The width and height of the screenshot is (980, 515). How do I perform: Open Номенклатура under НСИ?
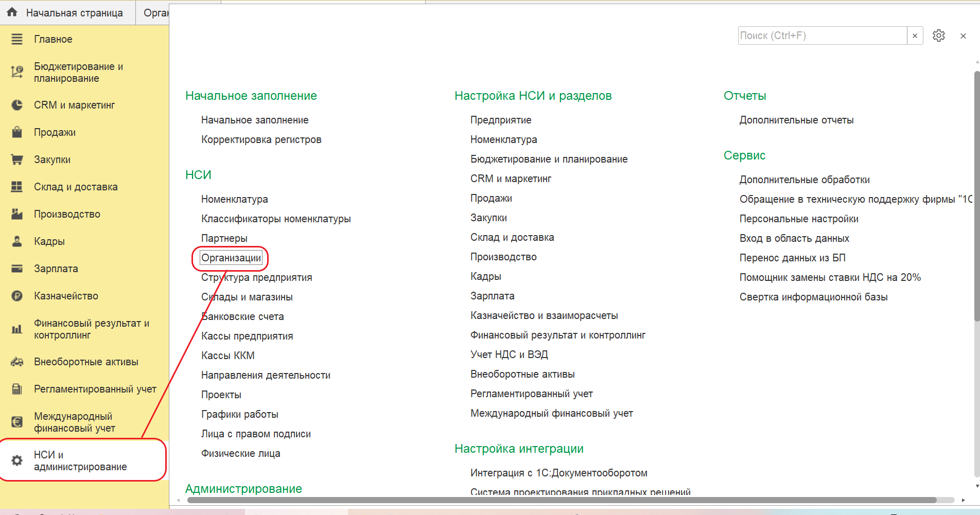coord(234,199)
